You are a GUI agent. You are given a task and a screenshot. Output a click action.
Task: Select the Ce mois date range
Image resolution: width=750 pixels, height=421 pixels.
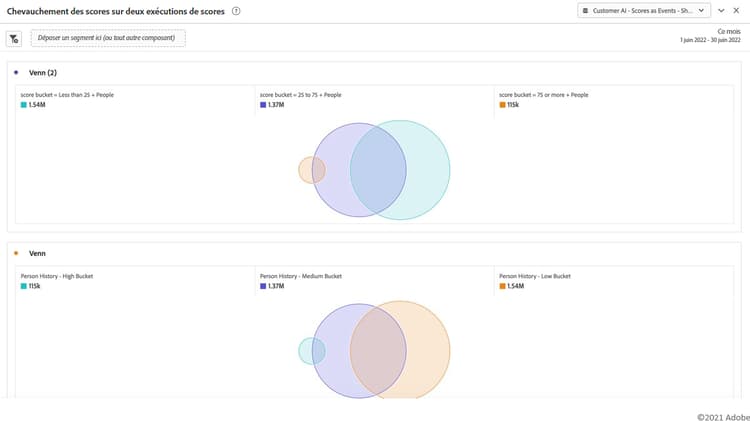pos(729,32)
